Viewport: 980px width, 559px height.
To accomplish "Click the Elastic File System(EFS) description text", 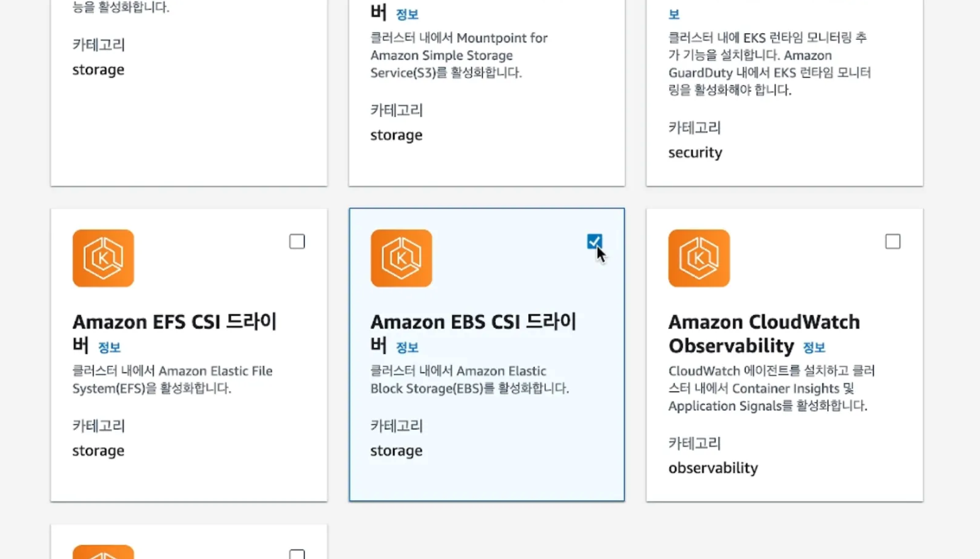I will 172,380.
